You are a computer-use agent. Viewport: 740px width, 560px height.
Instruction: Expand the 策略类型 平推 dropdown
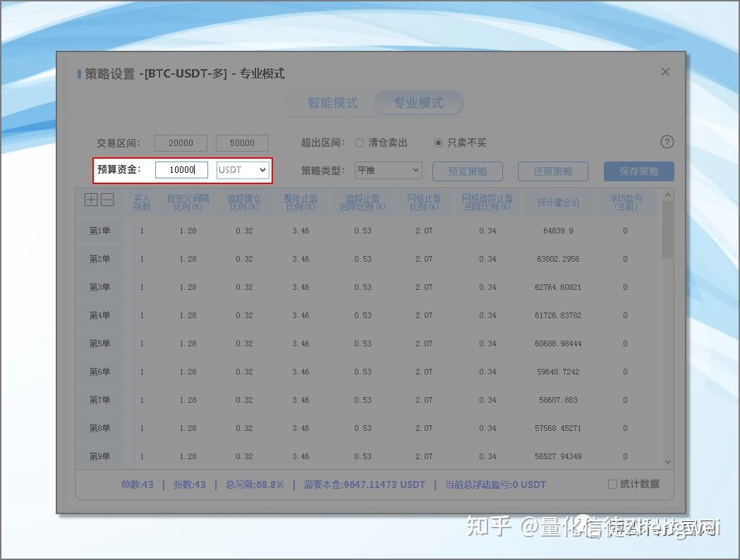[x=388, y=171]
